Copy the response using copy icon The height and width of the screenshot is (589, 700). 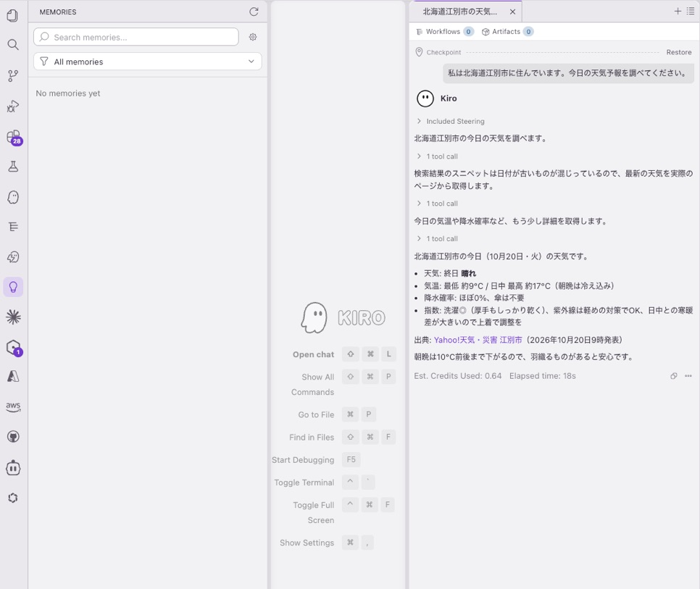point(674,376)
